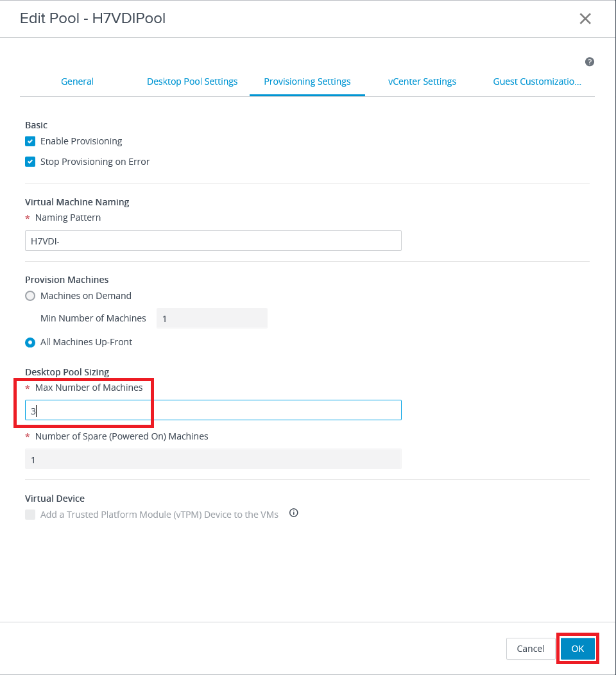Select All Machines Up-Front radio button
Image resolution: width=616 pixels, height=675 pixels.
pos(30,342)
